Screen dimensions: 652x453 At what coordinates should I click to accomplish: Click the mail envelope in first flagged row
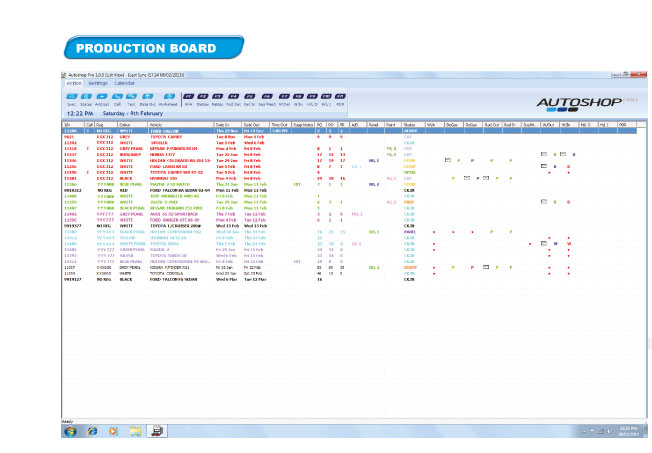tap(544, 154)
